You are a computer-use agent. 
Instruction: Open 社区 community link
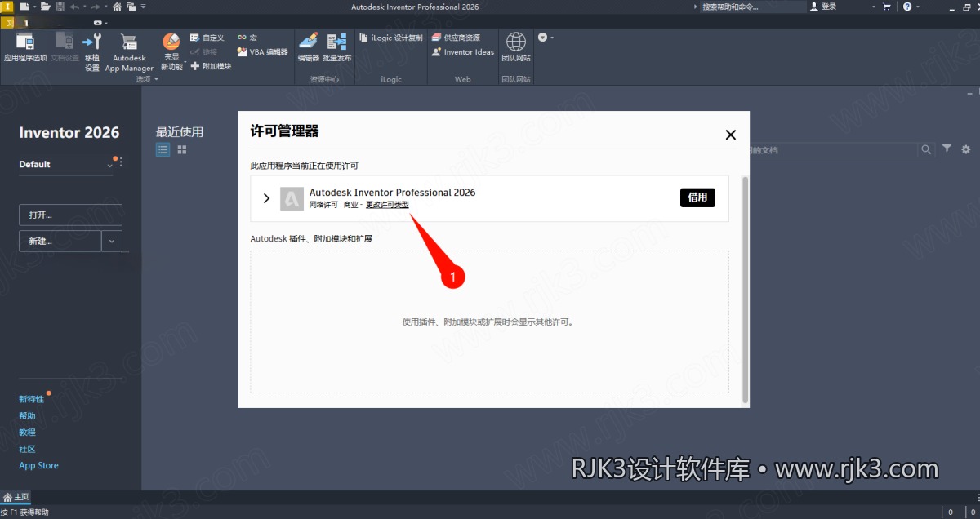tap(27, 449)
